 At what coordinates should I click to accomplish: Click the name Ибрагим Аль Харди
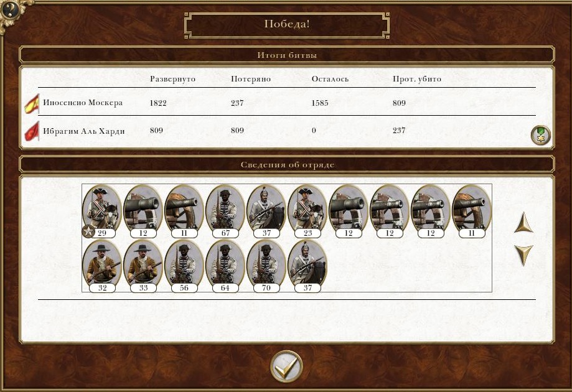[x=84, y=131]
